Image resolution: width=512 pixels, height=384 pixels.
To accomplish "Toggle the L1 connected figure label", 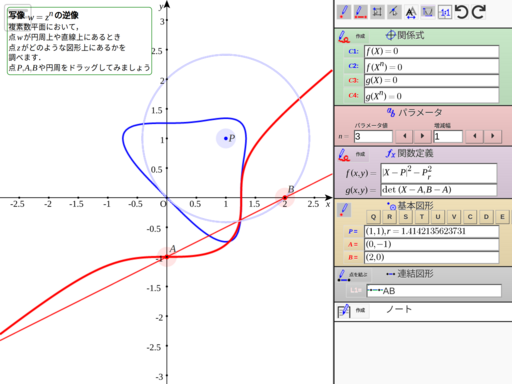I will click(x=356, y=290).
